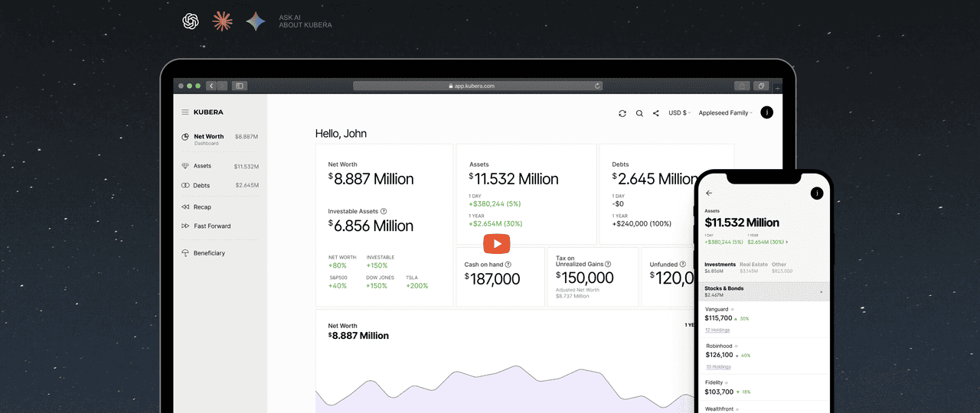Screen dimensions: 980x413
Task: Click the share icon in the dashboard header
Action: click(x=656, y=113)
